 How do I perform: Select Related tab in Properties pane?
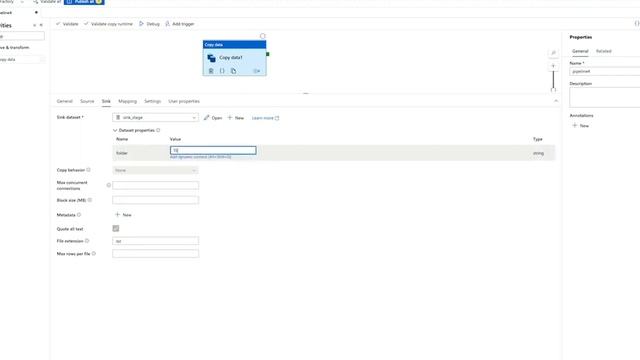pos(604,51)
